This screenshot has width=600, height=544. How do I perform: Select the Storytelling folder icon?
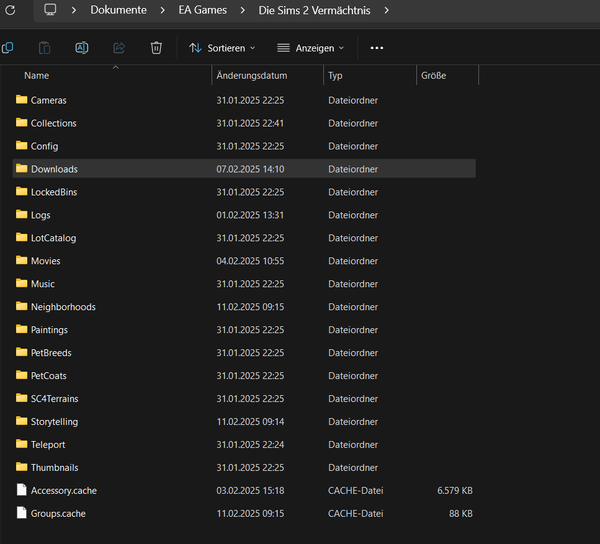[21, 421]
